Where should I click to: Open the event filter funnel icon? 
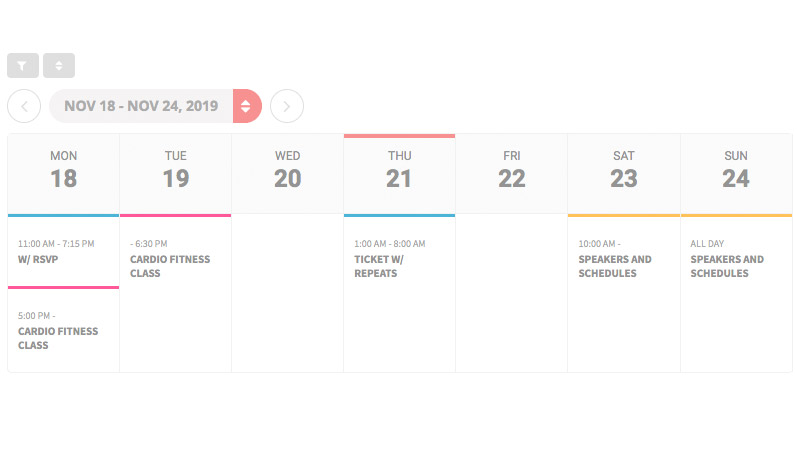coord(23,66)
